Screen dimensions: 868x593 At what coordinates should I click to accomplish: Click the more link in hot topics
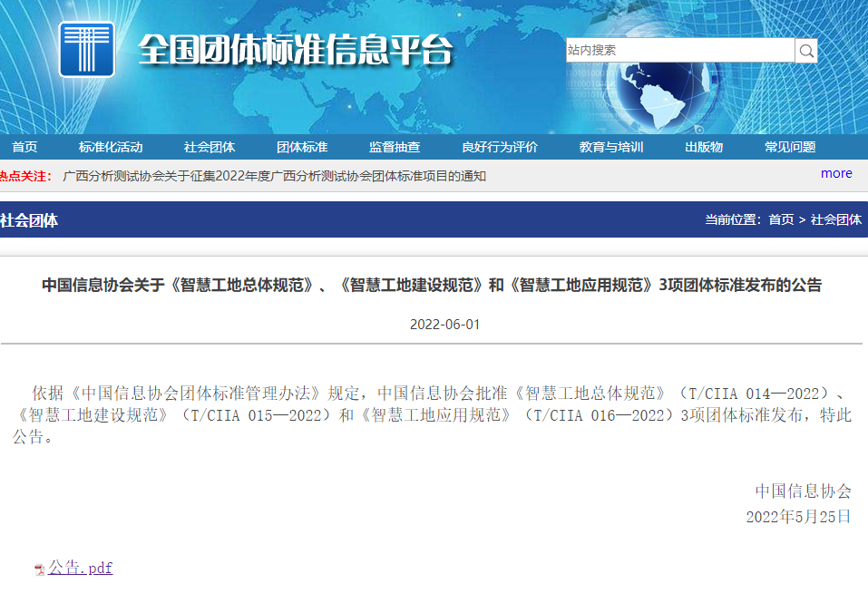(x=836, y=173)
